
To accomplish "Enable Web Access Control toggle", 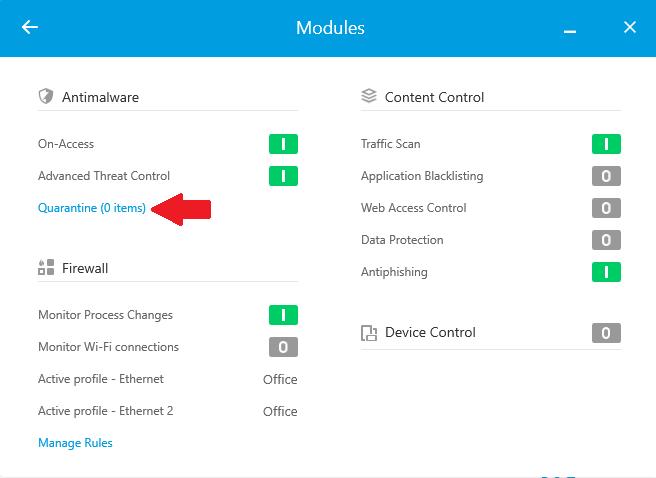I will point(606,208).
